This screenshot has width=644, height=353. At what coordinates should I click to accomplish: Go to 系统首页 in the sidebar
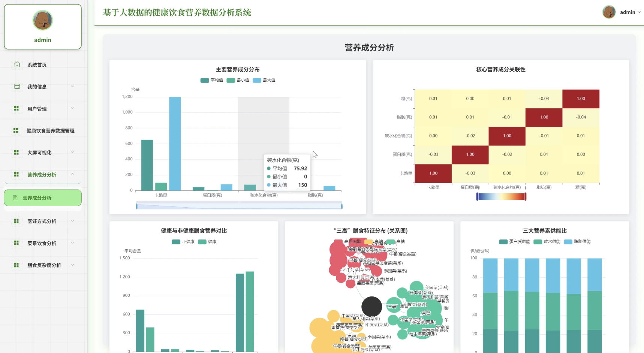pos(37,65)
